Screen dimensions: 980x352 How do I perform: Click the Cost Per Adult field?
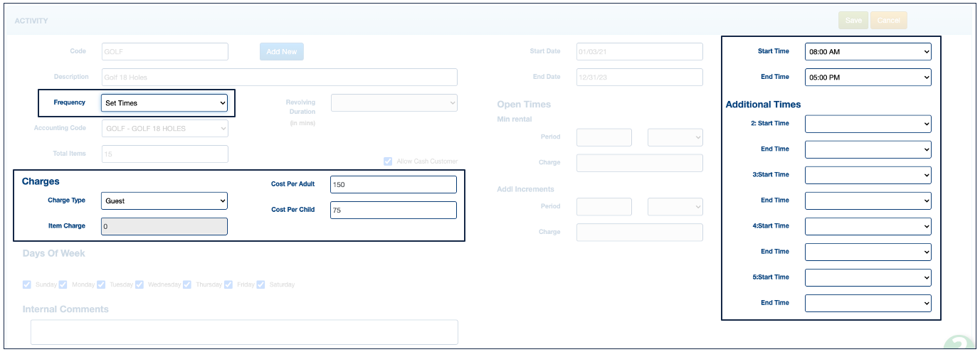393,184
